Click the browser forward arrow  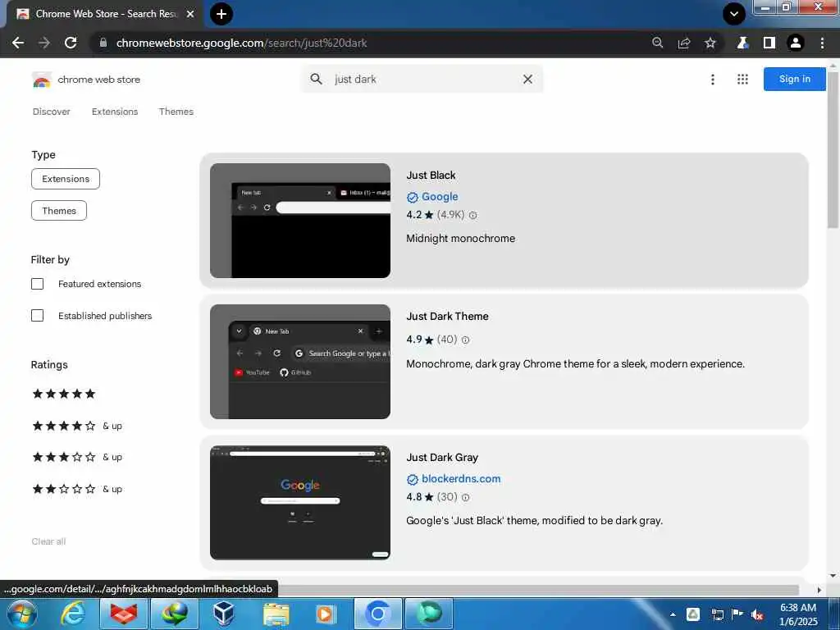pos(44,43)
